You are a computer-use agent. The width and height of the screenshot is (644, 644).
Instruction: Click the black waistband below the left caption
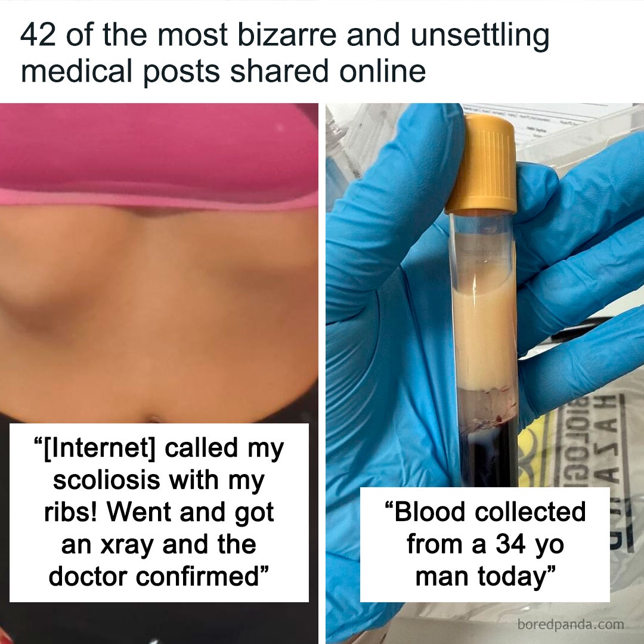point(159,622)
